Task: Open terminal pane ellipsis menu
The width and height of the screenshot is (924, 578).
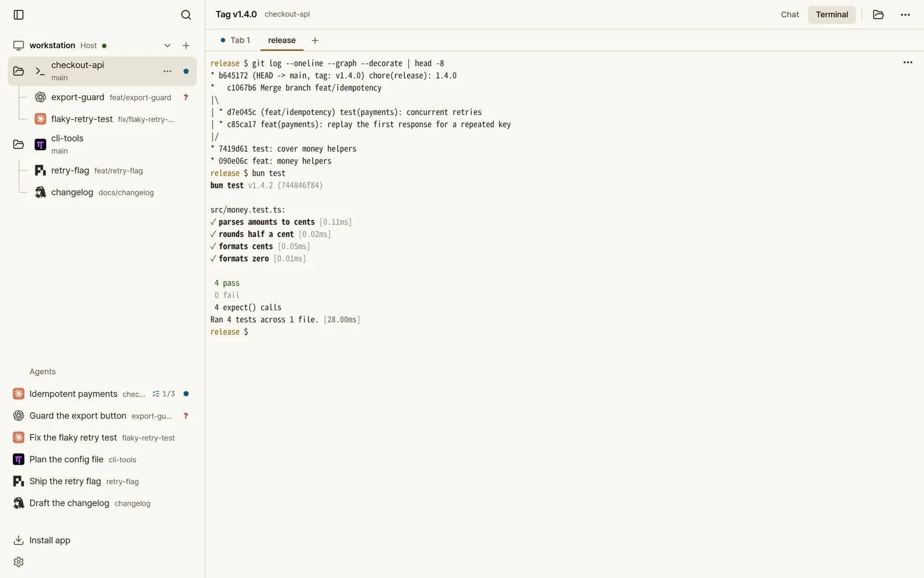Action: pyautogui.click(x=908, y=62)
